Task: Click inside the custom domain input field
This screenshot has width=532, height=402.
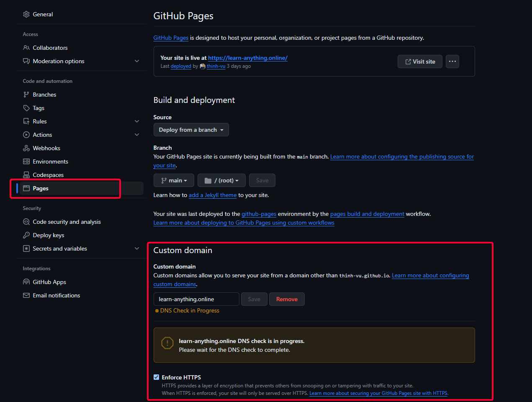Action: click(x=196, y=299)
